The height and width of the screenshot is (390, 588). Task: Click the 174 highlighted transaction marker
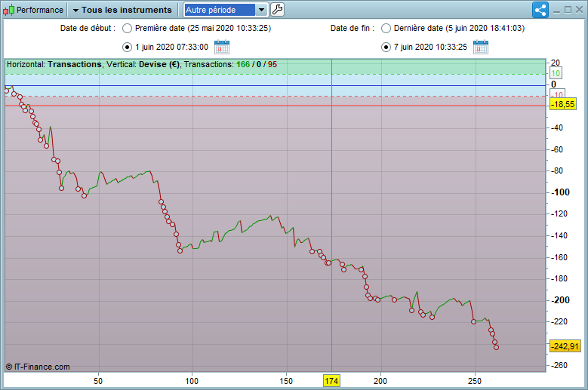click(x=331, y=381)
